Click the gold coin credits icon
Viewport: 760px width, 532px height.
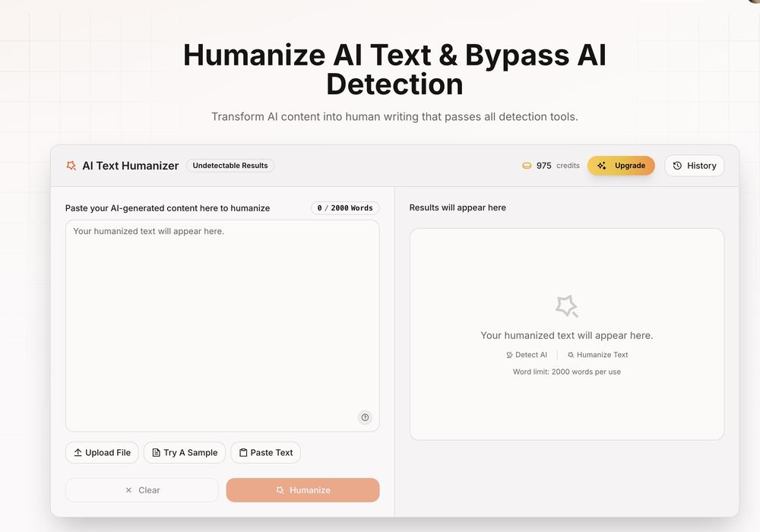527,166
